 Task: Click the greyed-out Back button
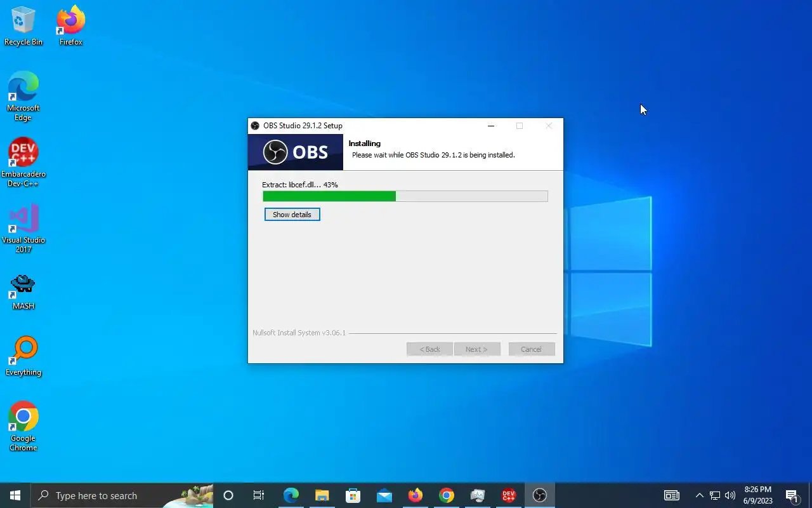[429, 349]
